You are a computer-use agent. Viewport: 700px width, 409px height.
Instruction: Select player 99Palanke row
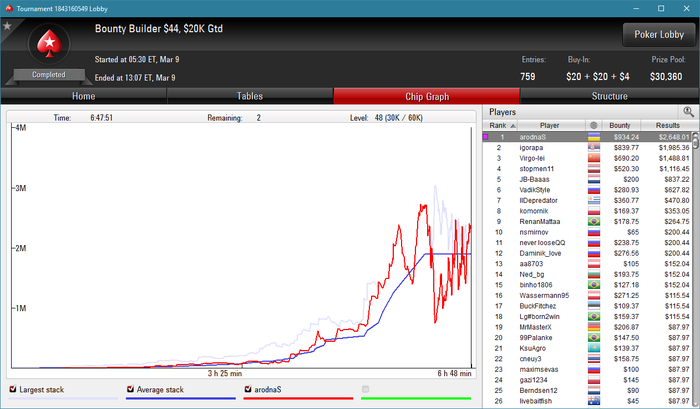pyautogui.click(x=588, y=338)
